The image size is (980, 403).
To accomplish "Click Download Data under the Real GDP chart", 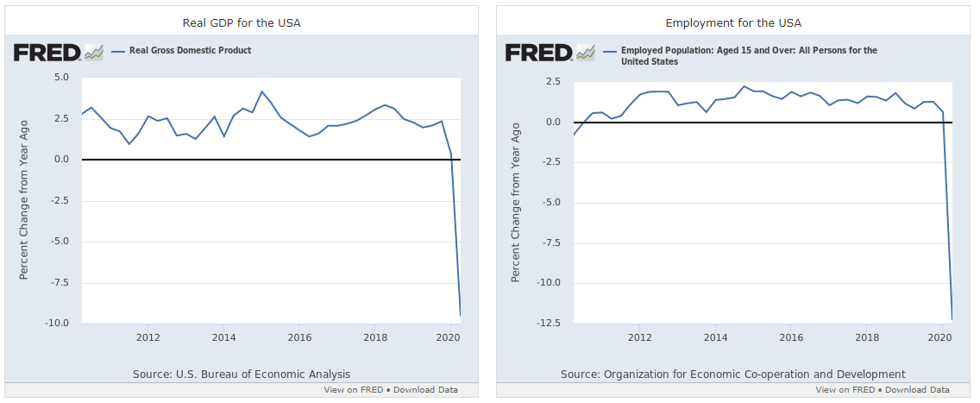I will [425, 390].
